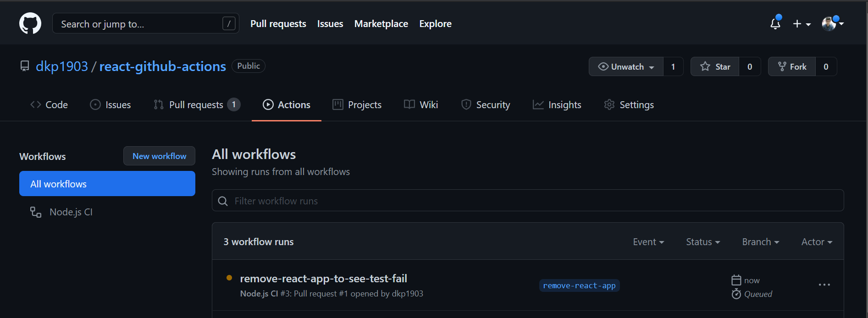The height and width of the screenshot is (318, 868).
Task: Switch to the repository Issues tab
Action: (x=111, y=105)
